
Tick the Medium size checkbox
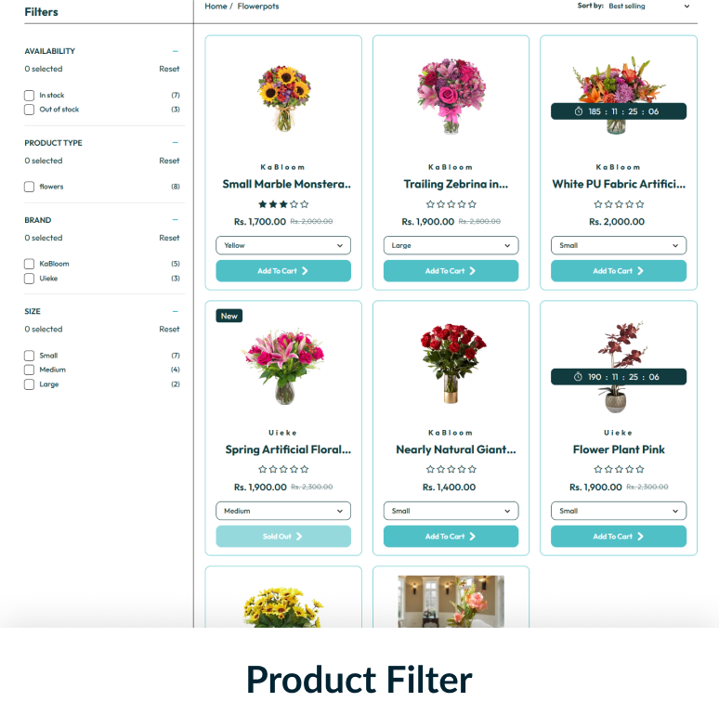pos(30,370)
